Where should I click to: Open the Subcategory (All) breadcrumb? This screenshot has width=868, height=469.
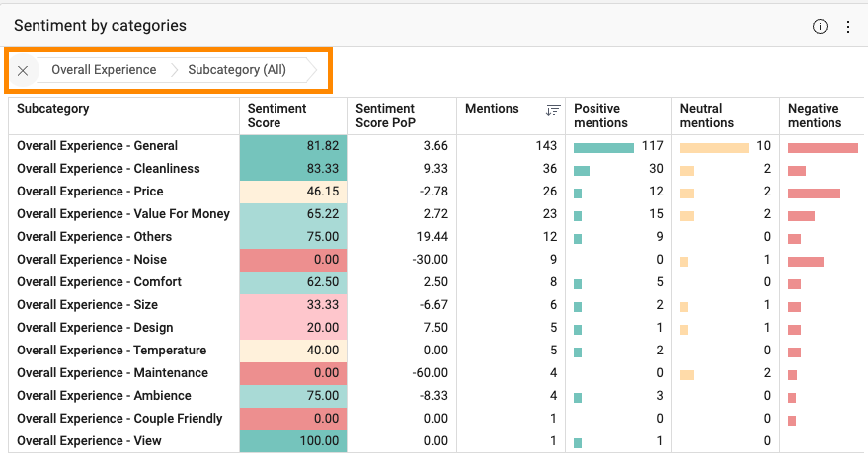point(237,70)
